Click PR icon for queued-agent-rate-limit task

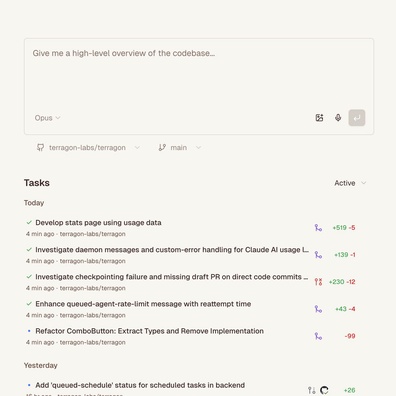pyautogui.click(x=318, y=309)
